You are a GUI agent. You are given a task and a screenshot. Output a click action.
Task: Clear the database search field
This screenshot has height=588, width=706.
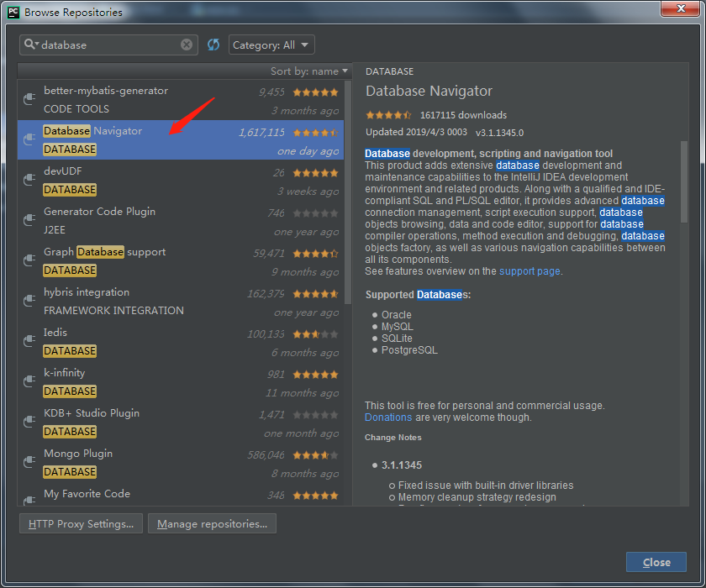187,45
